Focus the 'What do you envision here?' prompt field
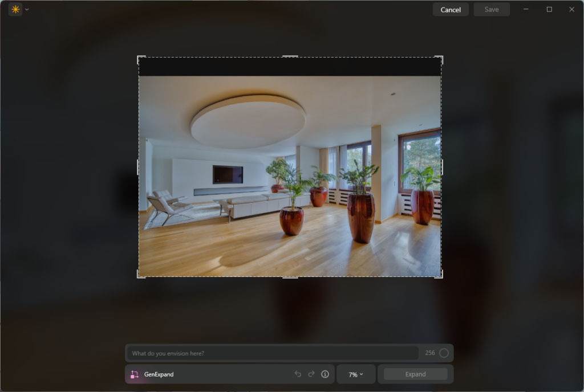The image size is (584, 392). [273, 353]
